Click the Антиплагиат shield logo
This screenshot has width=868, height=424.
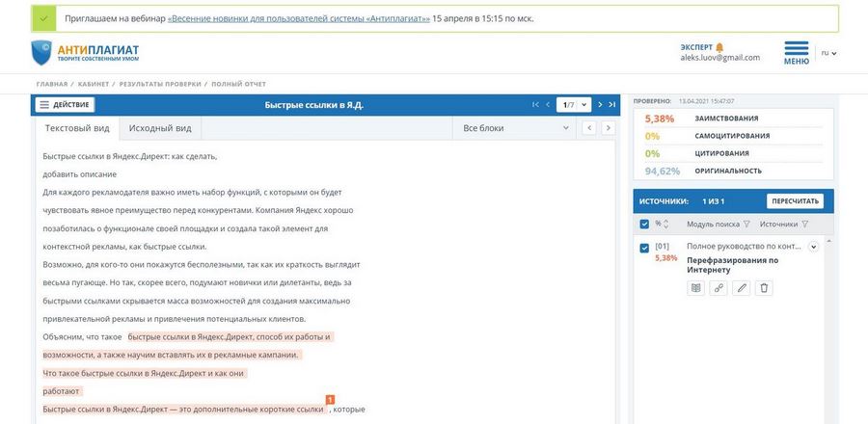tap(41, 52)
